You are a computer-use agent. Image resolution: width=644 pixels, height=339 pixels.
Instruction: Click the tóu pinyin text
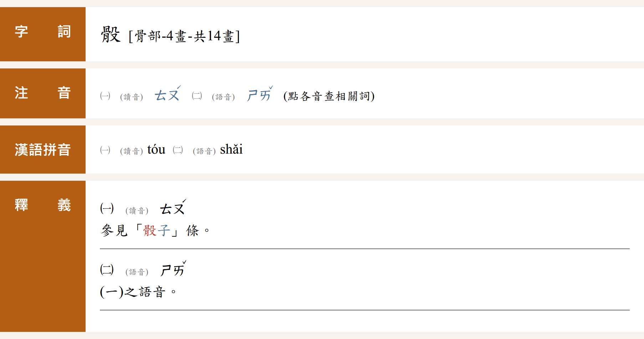[x=156, y=149]
